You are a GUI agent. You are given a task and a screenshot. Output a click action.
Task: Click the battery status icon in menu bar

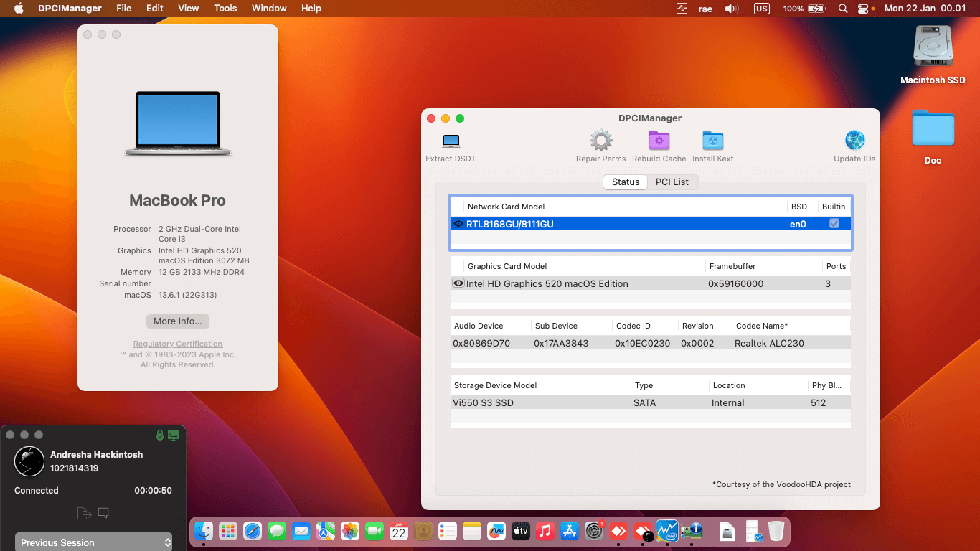point(816,9)
